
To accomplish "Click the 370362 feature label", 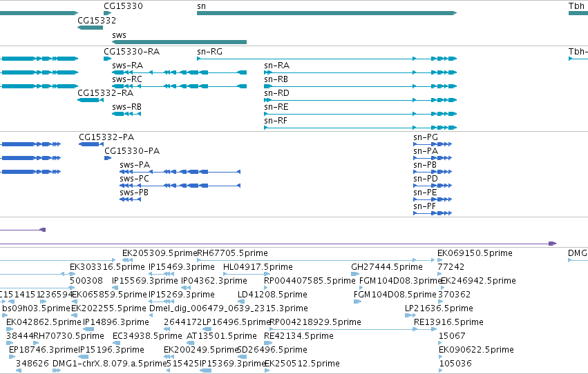I will (x=454, y=295).
